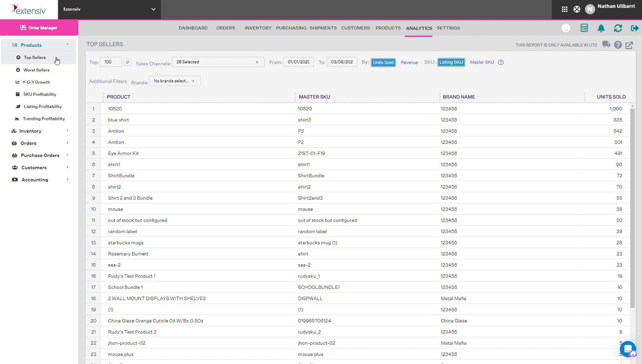Screen dimensions: 642x364
Task: Open the Settings menu item
Action: tap(448, 28)
